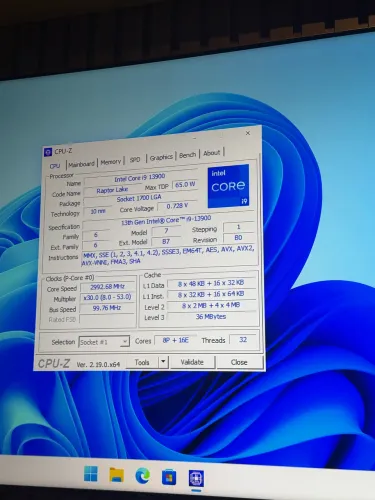The image size is (375, 500).
Task: Open the Socket #1 selection dropdown
Action: (x=104, y=342)
